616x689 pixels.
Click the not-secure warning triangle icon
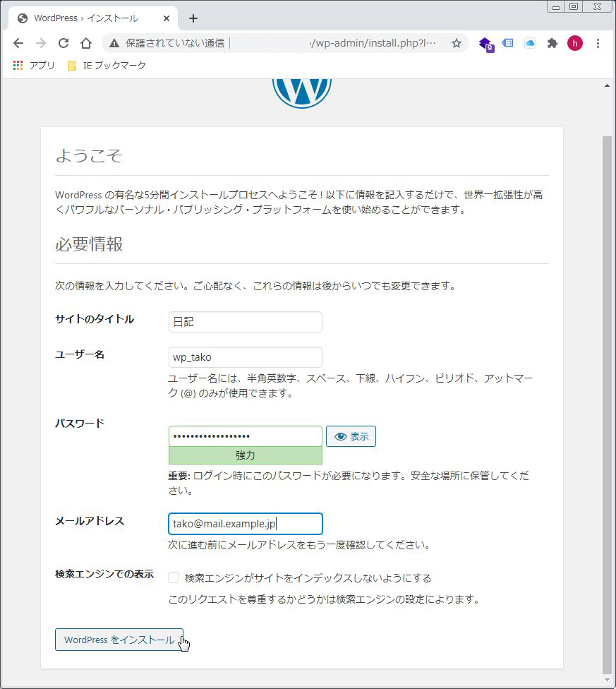114,43
